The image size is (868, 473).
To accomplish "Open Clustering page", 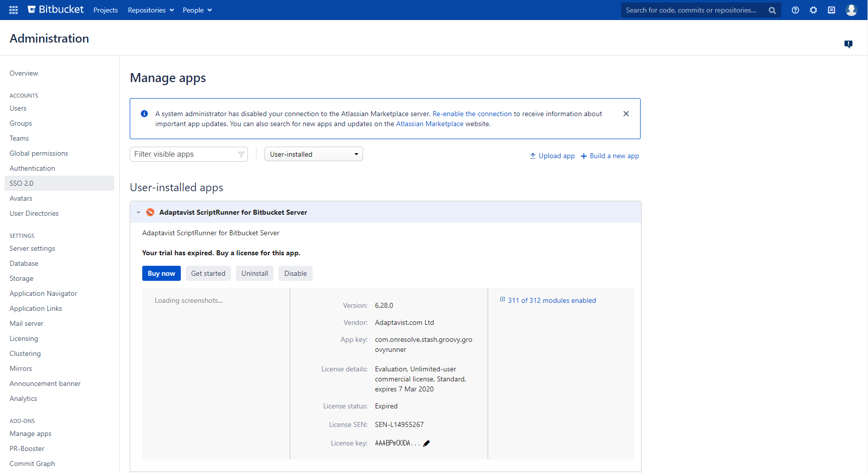I will coord(25,353).
